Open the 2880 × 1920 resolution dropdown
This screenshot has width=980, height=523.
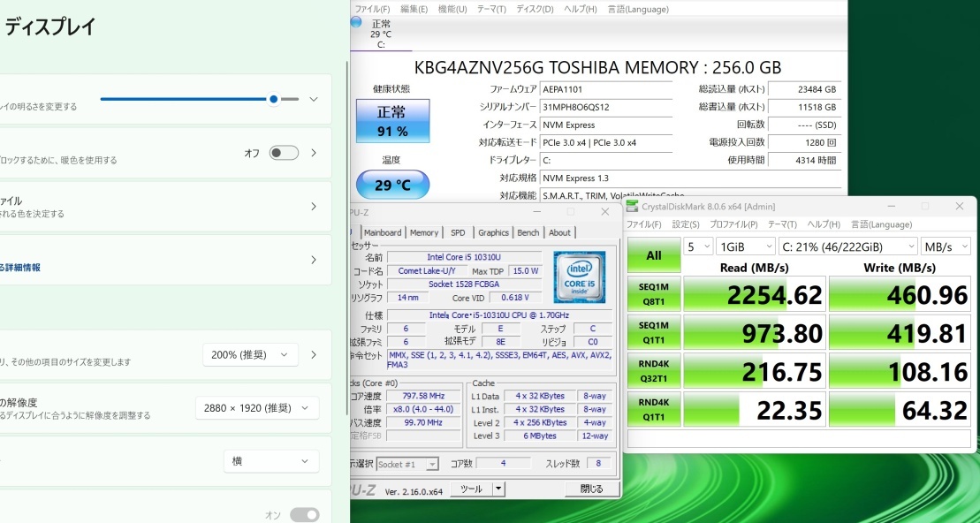tap(256, 407)
